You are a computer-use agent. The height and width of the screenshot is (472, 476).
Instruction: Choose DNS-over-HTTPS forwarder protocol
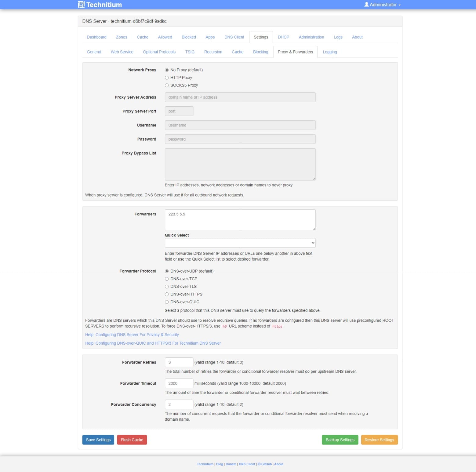pyautogui.click(x=167, y=294)
